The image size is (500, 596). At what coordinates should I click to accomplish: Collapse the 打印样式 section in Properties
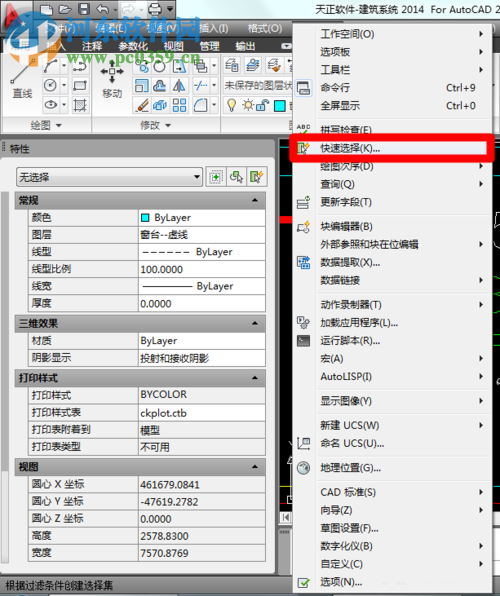pos(255,378)
